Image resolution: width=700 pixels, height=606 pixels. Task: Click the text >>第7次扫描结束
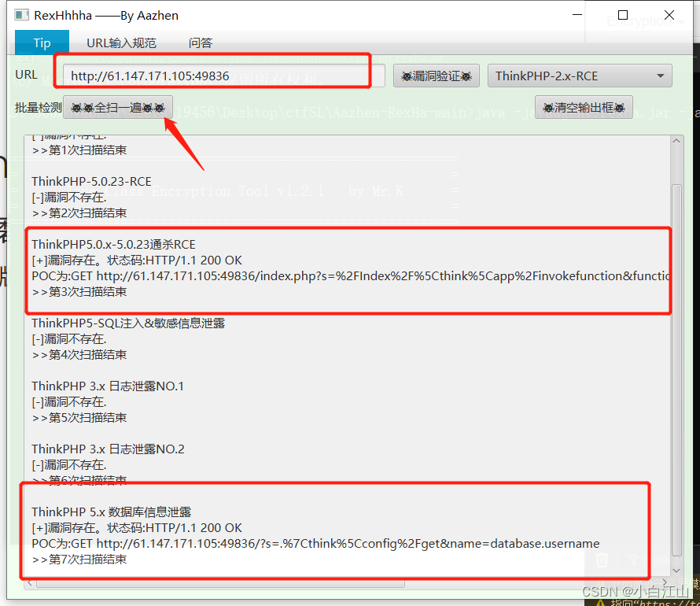(x=79, y=559)
